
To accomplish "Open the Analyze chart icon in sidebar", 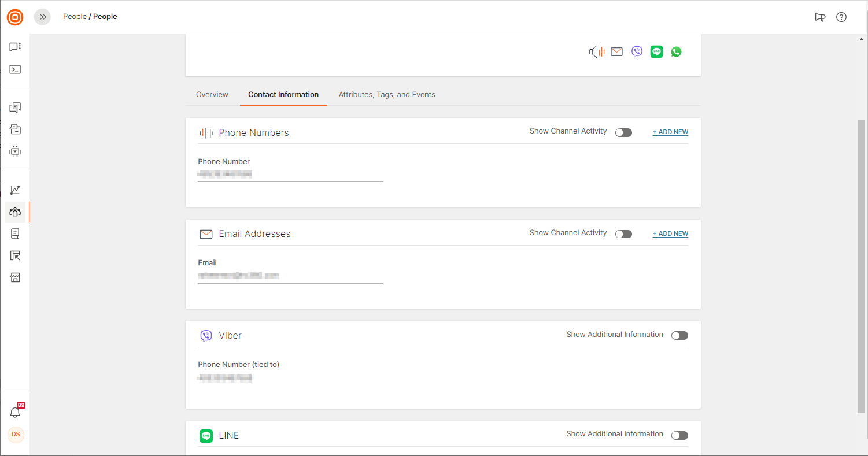I will click(x=15, y=190).
